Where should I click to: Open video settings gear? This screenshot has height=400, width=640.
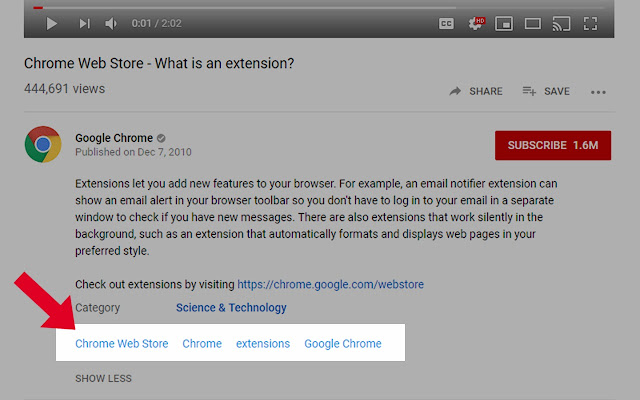[476, 23]
